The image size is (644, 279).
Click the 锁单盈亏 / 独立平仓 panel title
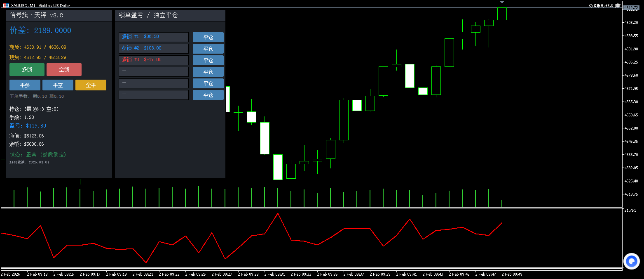click(148, 15)
